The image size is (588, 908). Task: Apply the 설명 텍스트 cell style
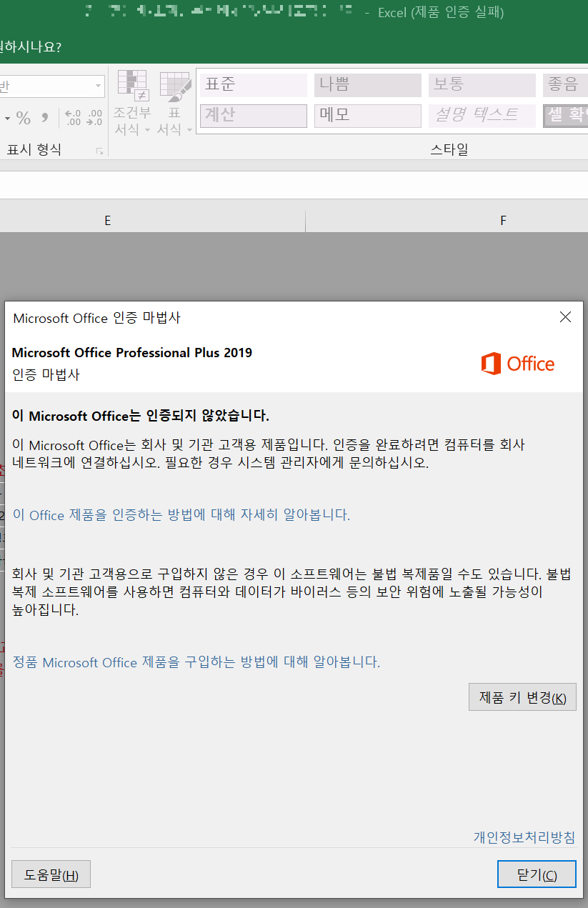[x=482, y=116]
